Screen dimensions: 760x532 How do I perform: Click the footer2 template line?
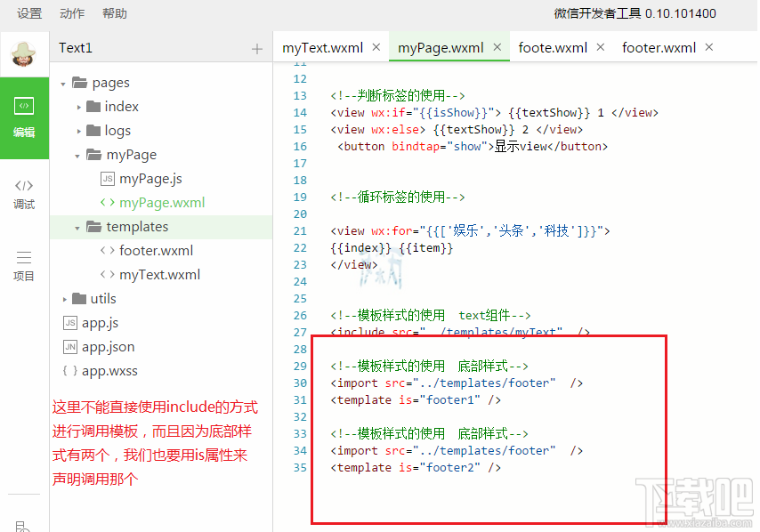point(416,468)
